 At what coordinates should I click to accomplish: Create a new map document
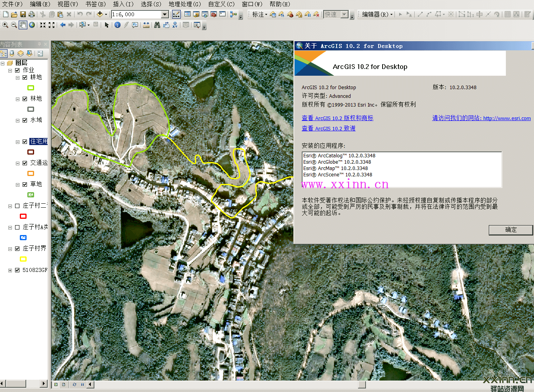[x=6, y=14]
